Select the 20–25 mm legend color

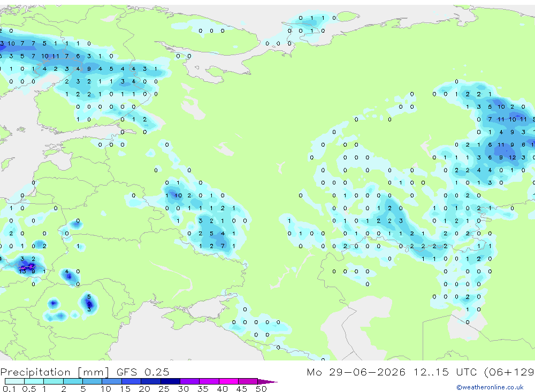150,381
